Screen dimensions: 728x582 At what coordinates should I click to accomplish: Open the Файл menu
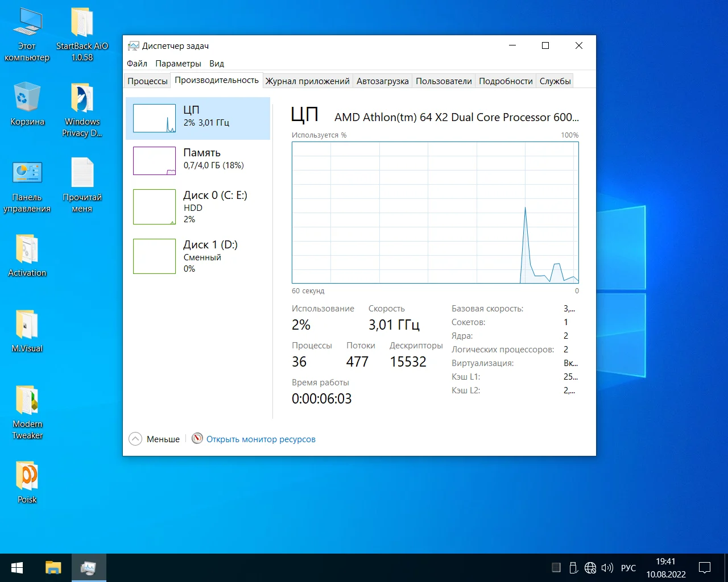pyautogui.click(x=137, y=64)
